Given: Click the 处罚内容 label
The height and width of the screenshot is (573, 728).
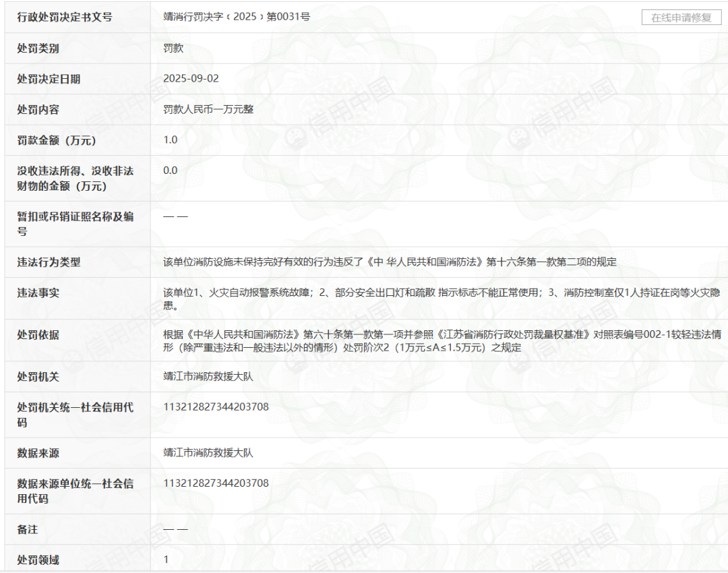Looking at the screenshot, I should point(38,110).
